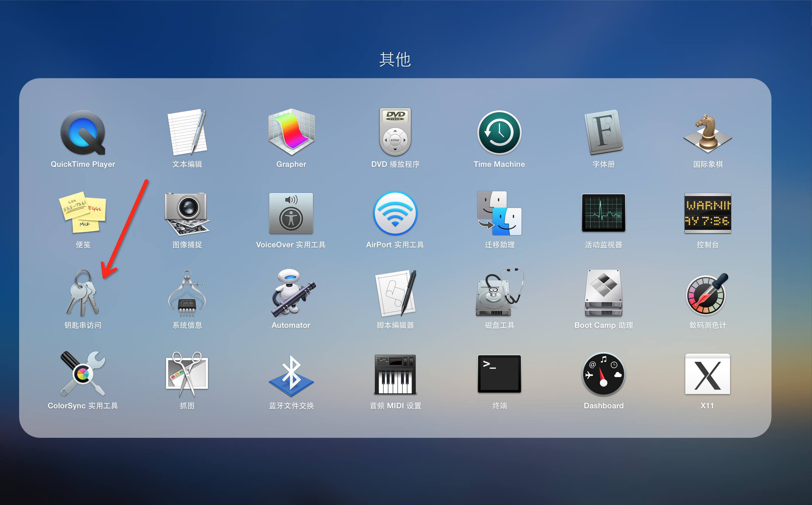Open 音频 MIDI 设置 keyboard icon
812x505 pixels.
click(x=395, y=374)
